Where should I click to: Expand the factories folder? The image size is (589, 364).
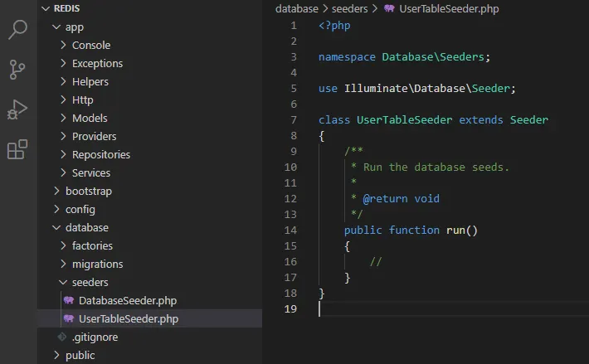point(63,245)
